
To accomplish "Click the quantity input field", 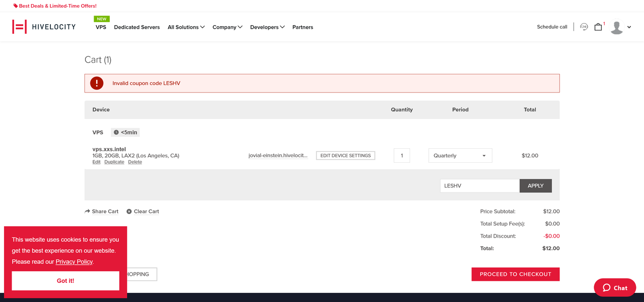I will click(402, 156).
